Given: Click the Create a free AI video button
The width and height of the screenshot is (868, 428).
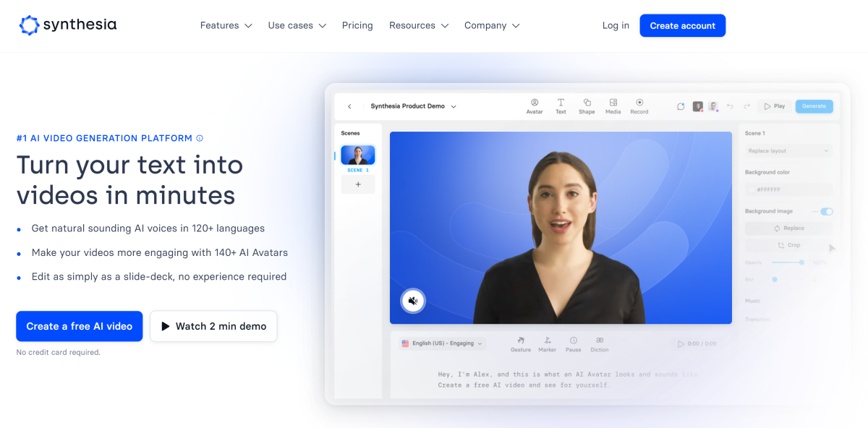Looking at the screenshot, I should [80, 326].
